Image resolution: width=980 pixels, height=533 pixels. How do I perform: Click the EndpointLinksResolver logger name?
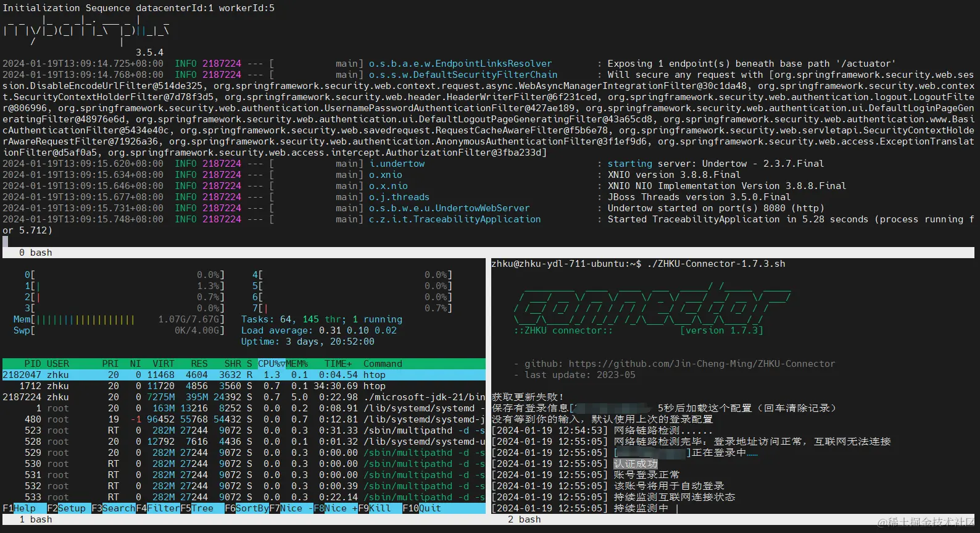[460, 64]
